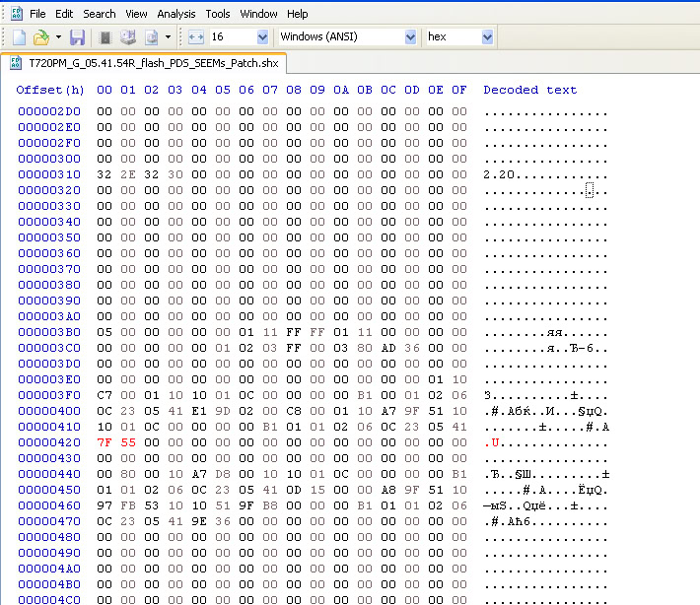Select the 9E byte in row 00000470
700x605 pixels.
tap(199, 521)
